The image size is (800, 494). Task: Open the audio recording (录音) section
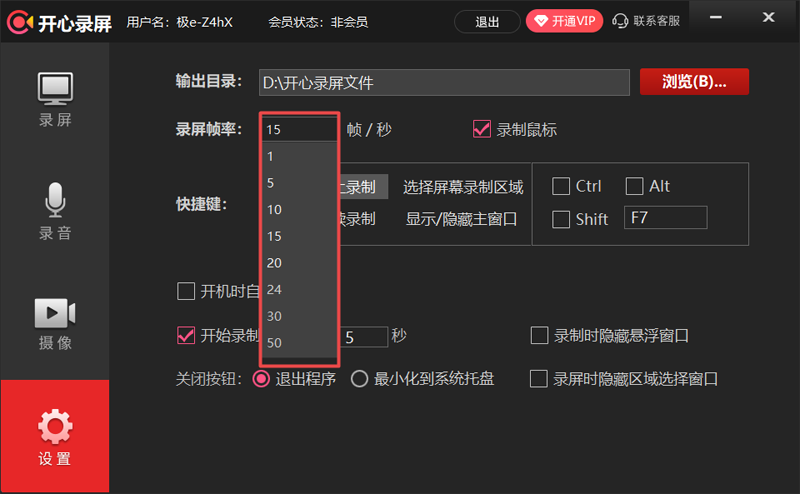click(x=55, y=211)
